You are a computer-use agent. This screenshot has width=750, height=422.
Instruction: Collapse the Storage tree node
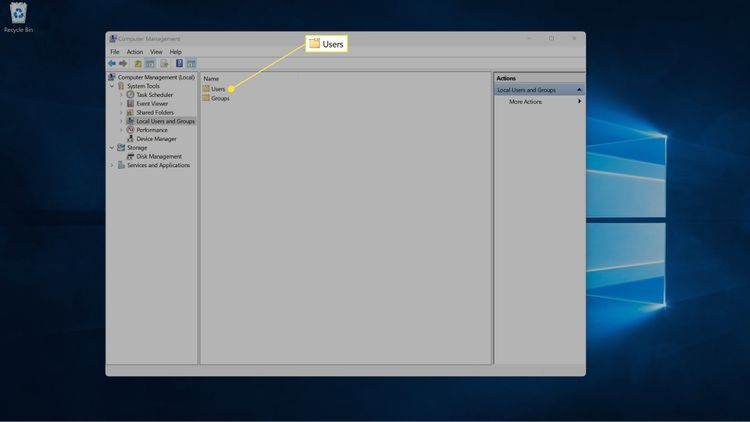(112, 148)
